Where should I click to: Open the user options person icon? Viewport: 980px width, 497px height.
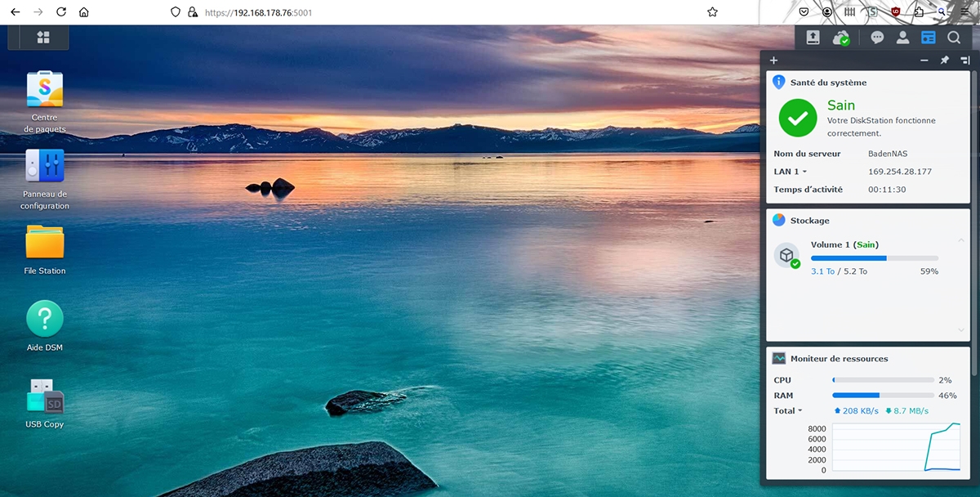902,38
